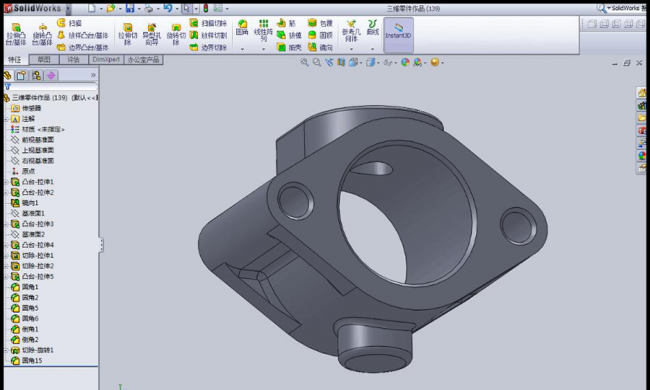This screenshot has height=390, width=650.
Task: Open the Undo history dropdown arrow
Action: click(176, 8)
